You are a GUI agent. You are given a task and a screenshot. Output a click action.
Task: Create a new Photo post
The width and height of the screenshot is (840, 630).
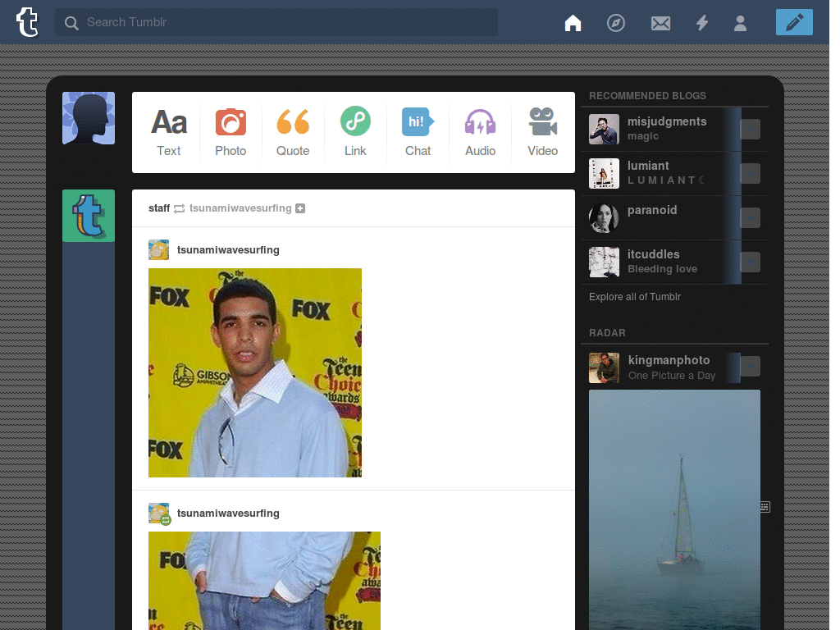click(231, 132)
